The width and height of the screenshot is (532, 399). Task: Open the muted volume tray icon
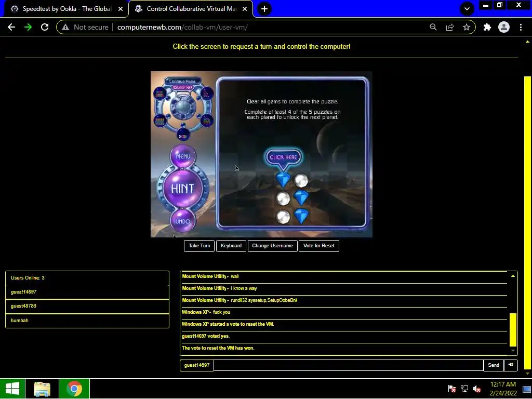[477, 389]
